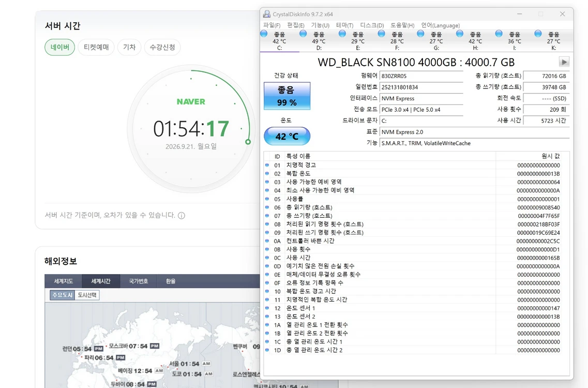
Task: Select drive K: status orb icon
Action: (538, 34)
